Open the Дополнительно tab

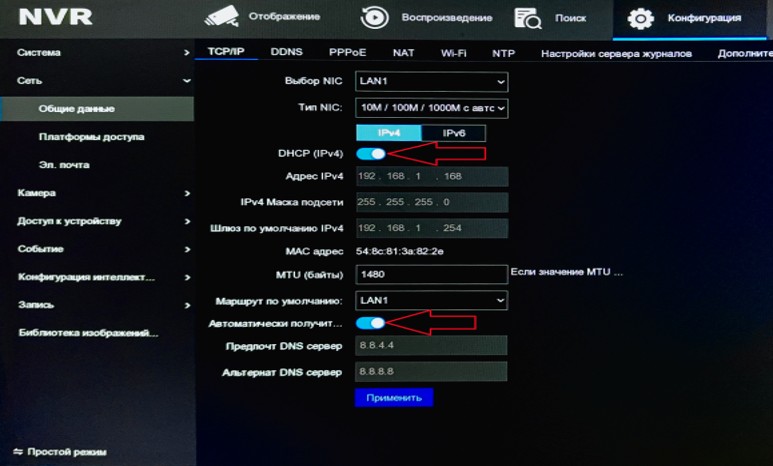click(x=744, y=53)
